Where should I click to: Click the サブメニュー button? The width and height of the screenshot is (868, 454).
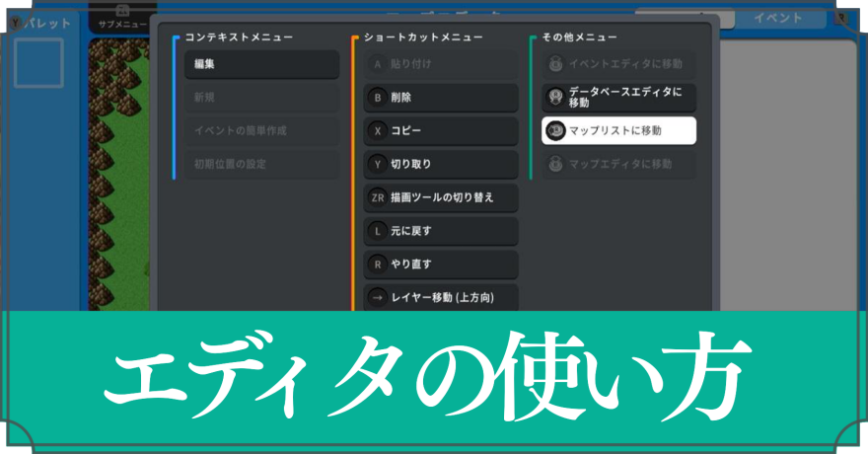[122, 19]
